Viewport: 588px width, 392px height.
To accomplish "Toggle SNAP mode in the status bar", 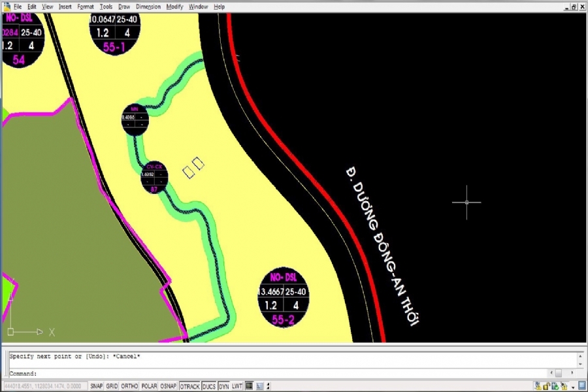I will point(96,387).
